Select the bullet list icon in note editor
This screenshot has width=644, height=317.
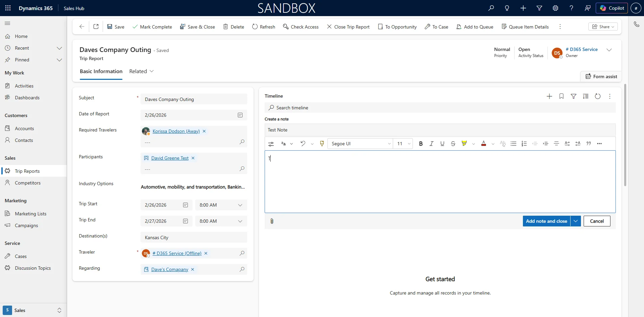(x=514, y=144)
